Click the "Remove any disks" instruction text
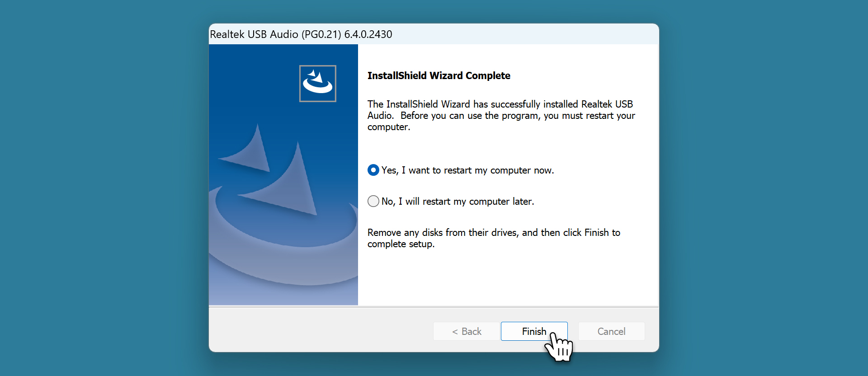The image size is (868, 376). click(494, 238)
